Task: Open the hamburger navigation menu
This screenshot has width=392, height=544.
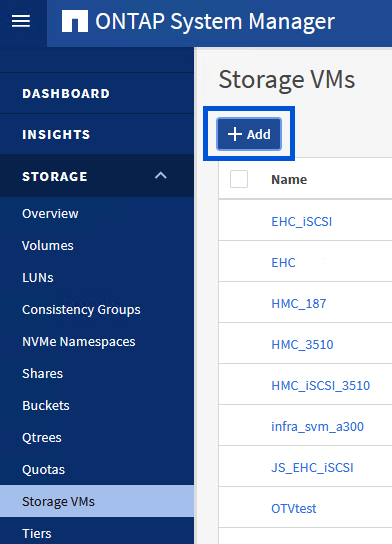Action: (x=21, y=21)
